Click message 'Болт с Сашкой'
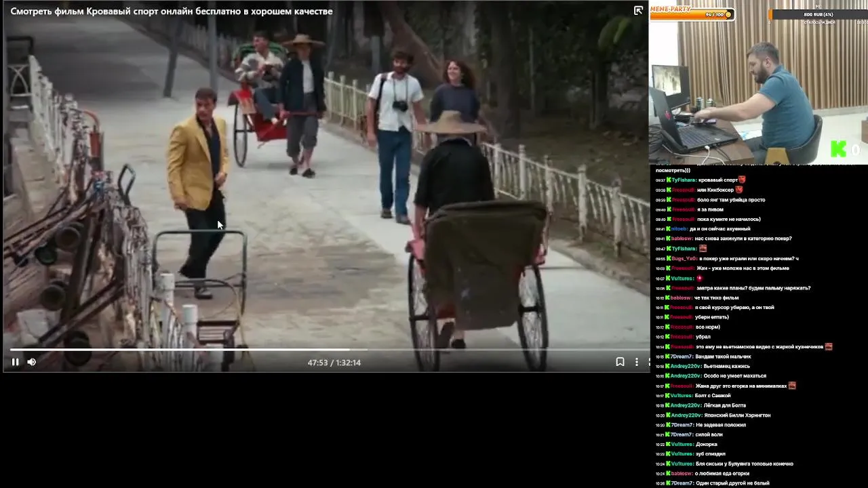This screenshot has width=868, height=488. pos(713,395)
